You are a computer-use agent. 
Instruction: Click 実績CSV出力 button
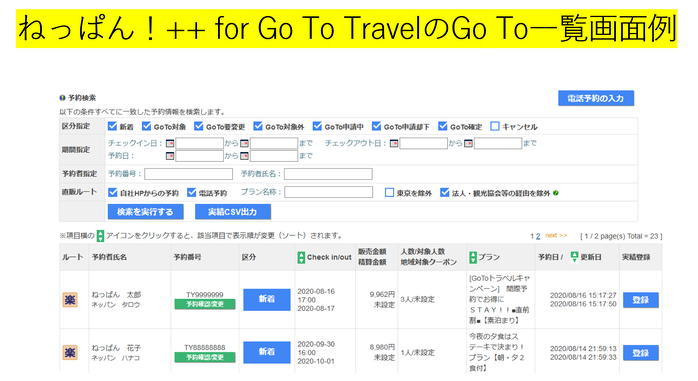[x=233, y=212]
